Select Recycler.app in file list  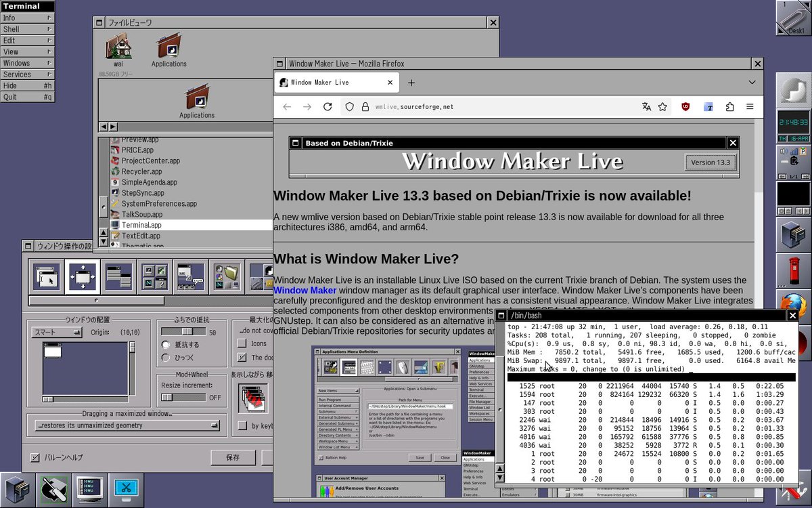coord(191,171)
